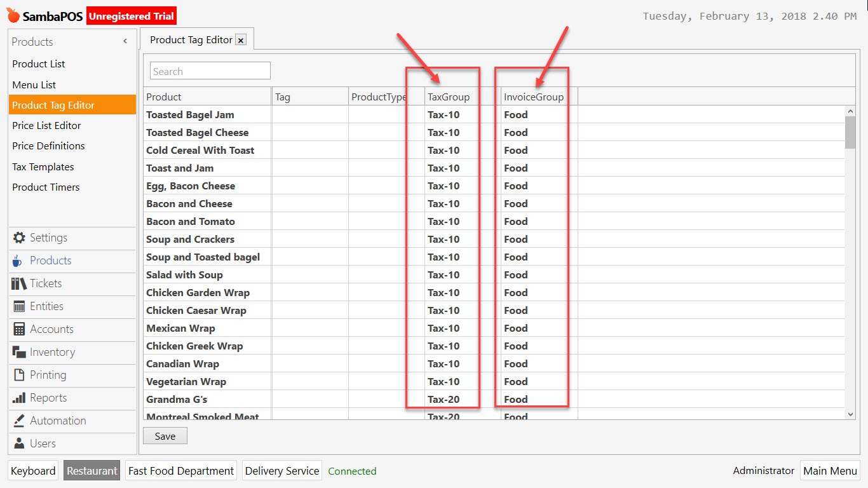
Task: Open Price List Editor
Action: click(x=46, y=126)
